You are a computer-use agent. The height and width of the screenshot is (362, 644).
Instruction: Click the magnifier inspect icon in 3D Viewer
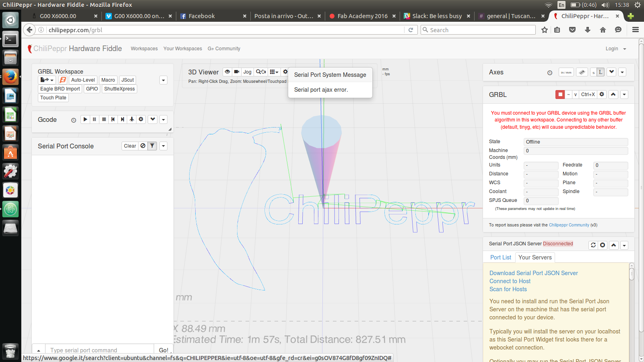click(261, 72)
